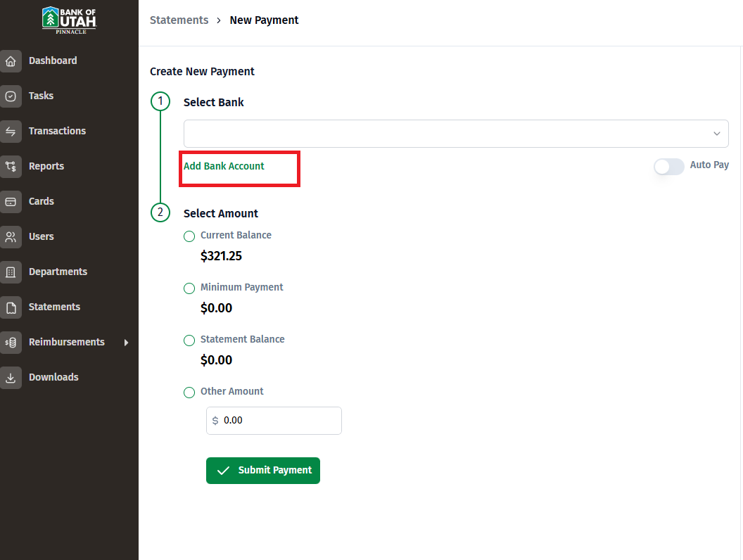Open the Dashboard home icon
This screenshot has width=743, height=560.
tap(11, 61)
